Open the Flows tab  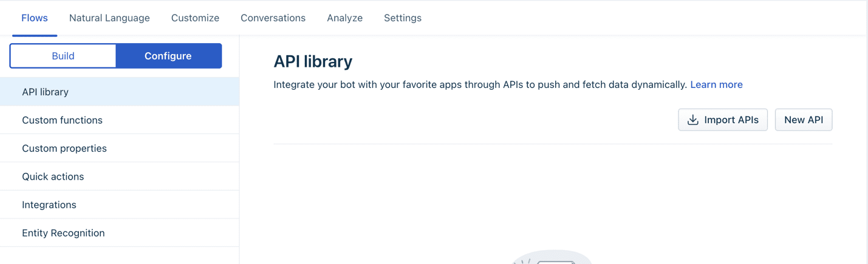tap(35, 18)
